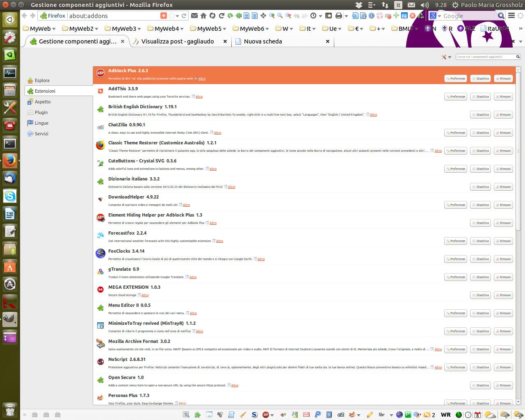Click the Altro link for British English Dictionary

pyautogui.click(x=373, y=114)
